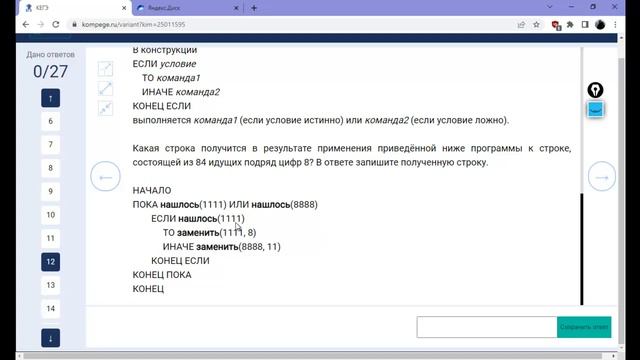
Task: Click the bottom collapse icon beside task text
Action: click(105, 108)
